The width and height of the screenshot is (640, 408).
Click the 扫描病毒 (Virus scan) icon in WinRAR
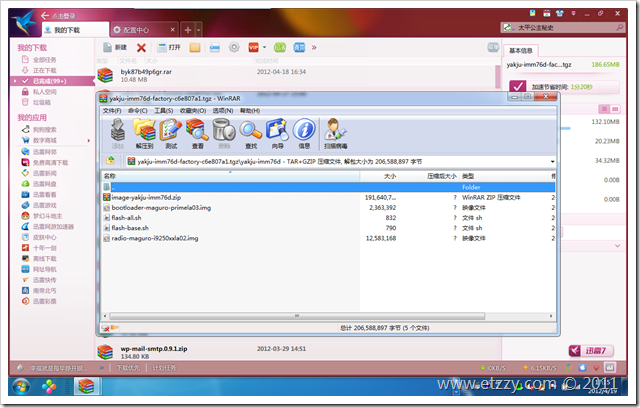336,133
